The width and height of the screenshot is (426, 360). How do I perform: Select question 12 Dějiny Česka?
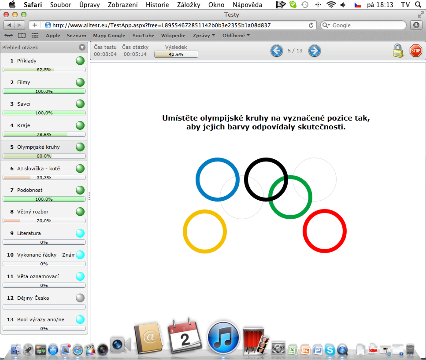(44, 301)
